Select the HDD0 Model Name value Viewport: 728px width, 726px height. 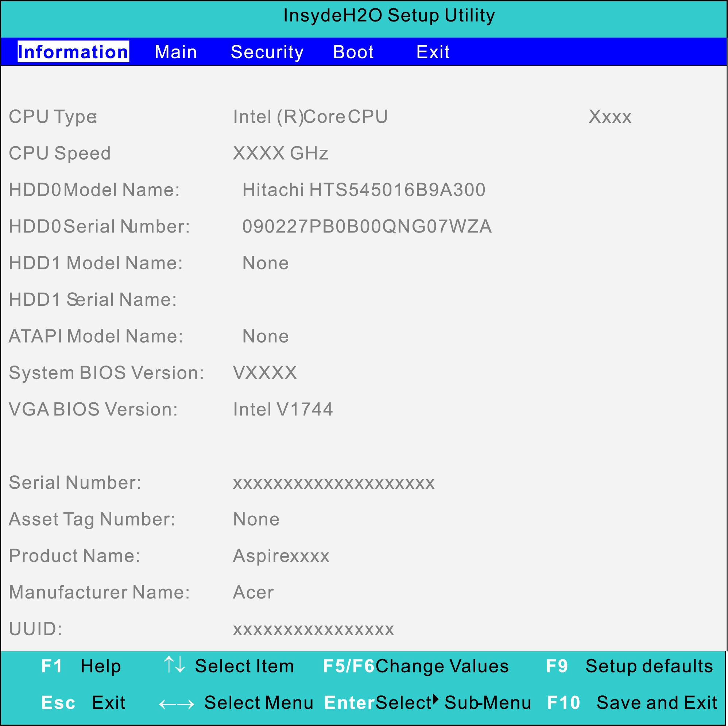coord(364,190)
